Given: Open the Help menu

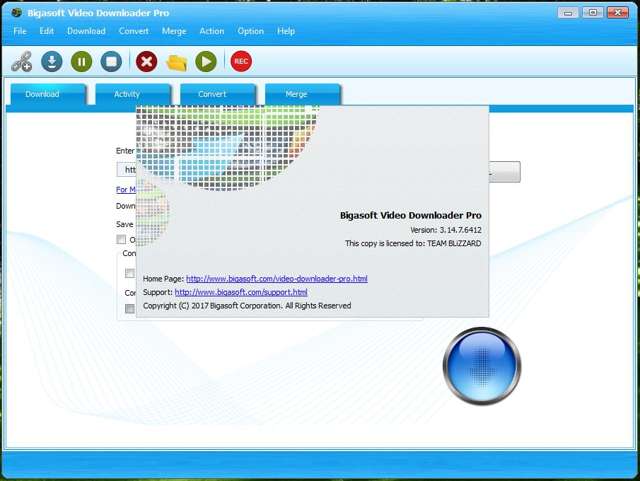Looking at the screenshot, I should click(286, 31).
